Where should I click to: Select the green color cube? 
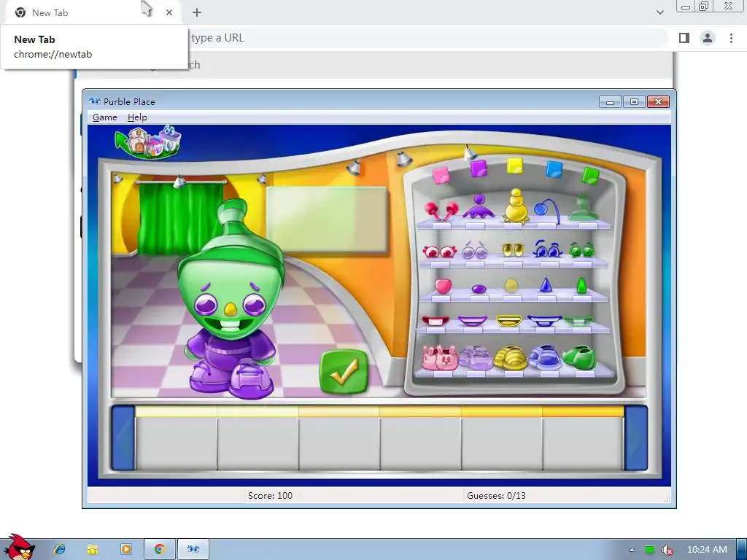click(590, 175)
